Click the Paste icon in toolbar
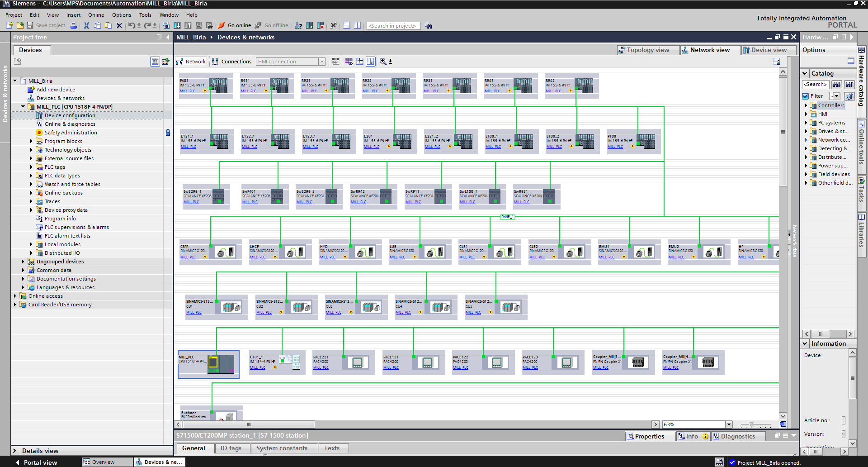Screen dimensions: 868x467 [108, 25]
